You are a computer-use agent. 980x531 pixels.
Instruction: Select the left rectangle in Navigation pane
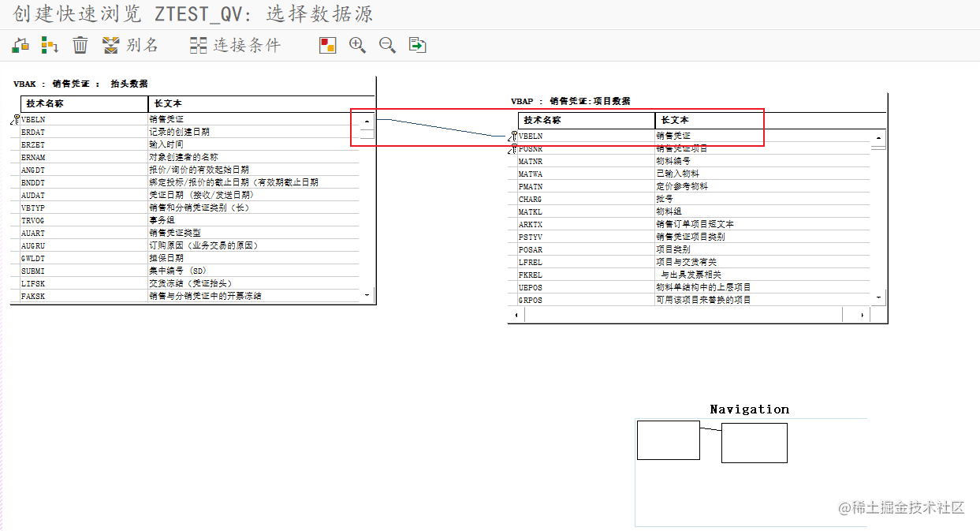coord(669,440)
